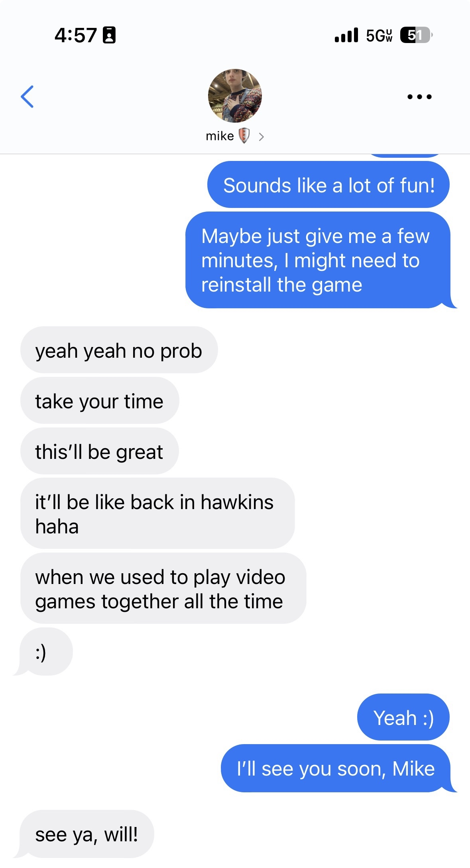The height and width of the screenshot is (868, 470).
Task: Tap the 5G network indicator
Action: coord(379,35)
